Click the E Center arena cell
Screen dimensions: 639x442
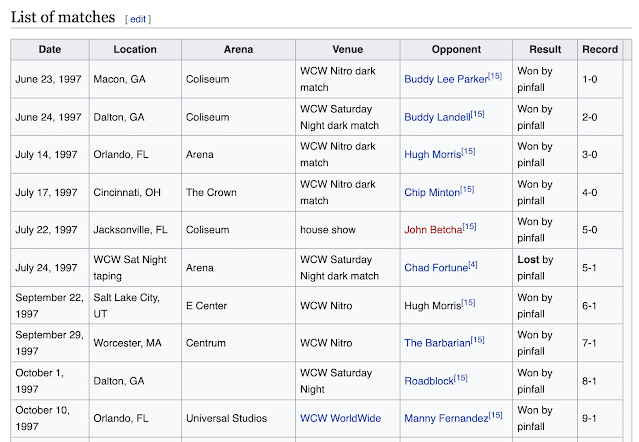238,306
